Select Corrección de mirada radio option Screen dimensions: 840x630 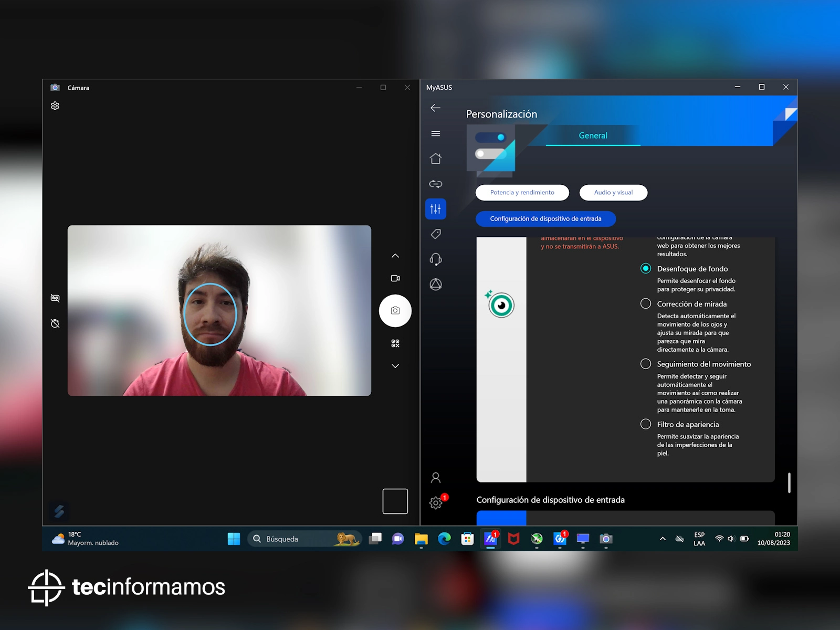point(646,304)
